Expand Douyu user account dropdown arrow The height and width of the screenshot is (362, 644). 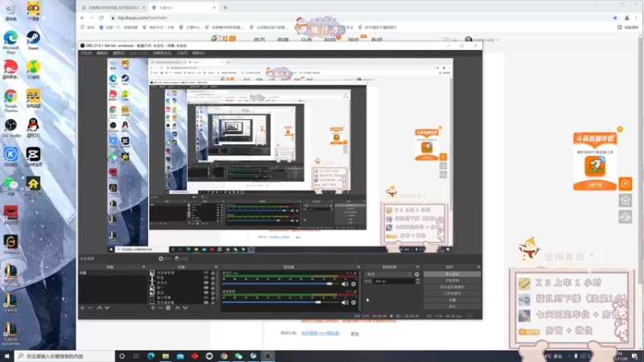498,40
